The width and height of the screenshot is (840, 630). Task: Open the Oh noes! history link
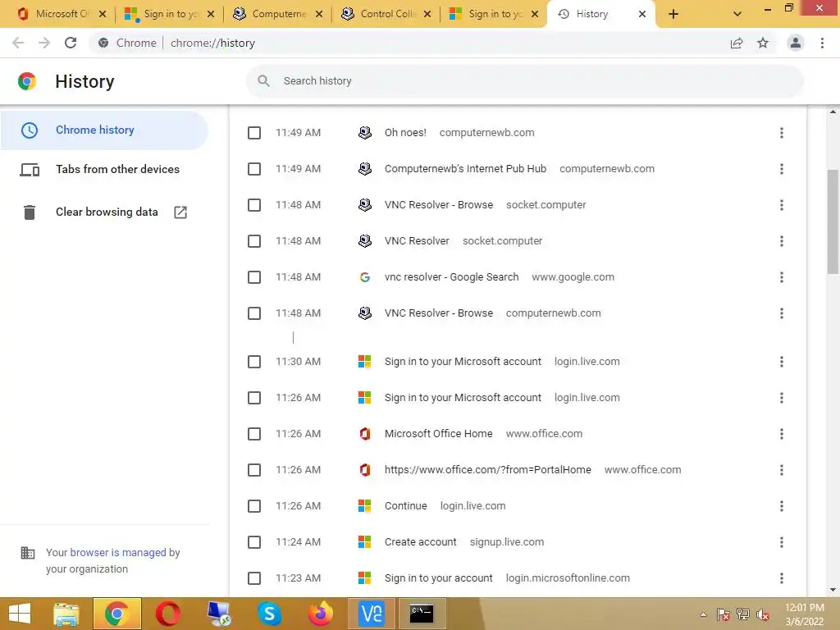pos(405,133)
